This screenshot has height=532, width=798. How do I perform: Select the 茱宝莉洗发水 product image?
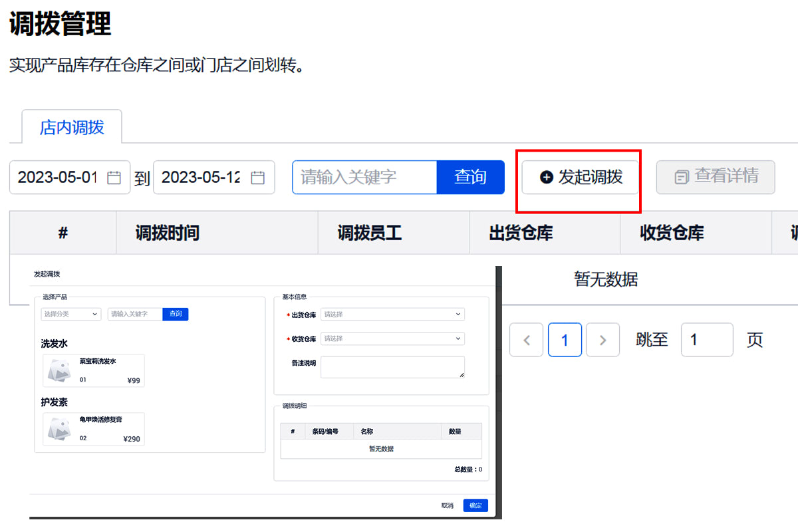point(59,371)
